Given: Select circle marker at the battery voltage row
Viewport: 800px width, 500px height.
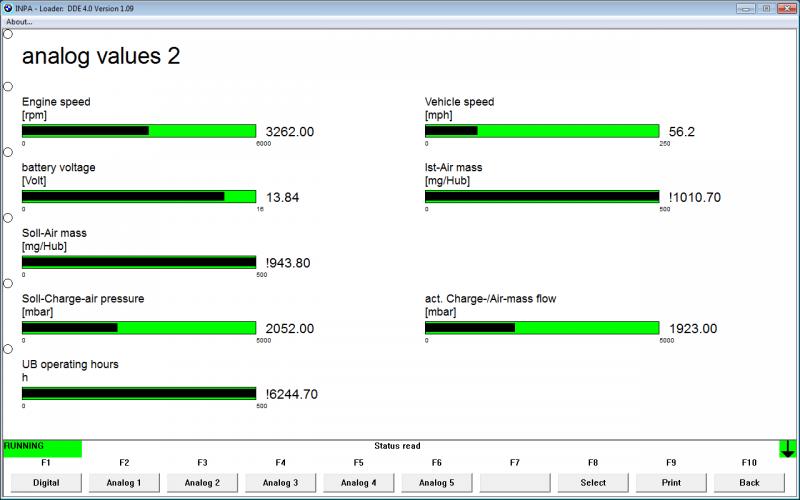Looking at the screenshot, I should [8, 152].
